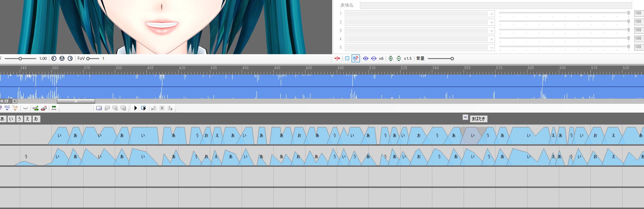Image resolution: width=644 pixels, height=209 pixels.
Task: Click the face-left view icon
Action: tap(54, 58)
